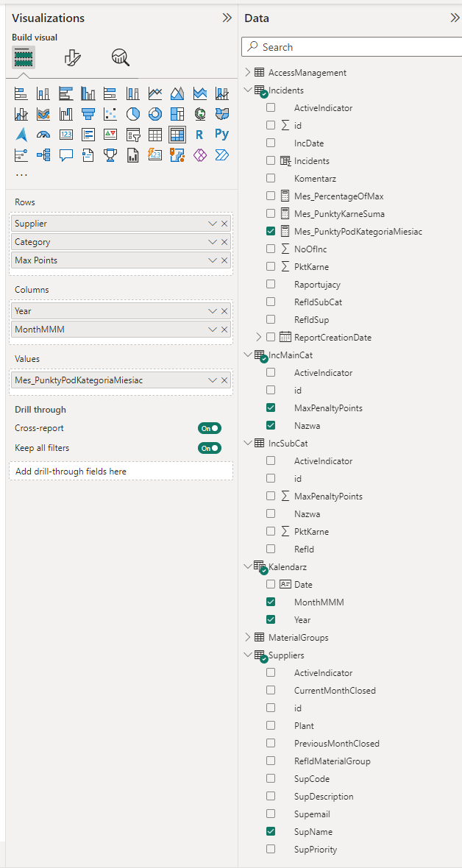462x868 pixels.
Task: Select the KPI visual
Action: (x=110, y=135)
